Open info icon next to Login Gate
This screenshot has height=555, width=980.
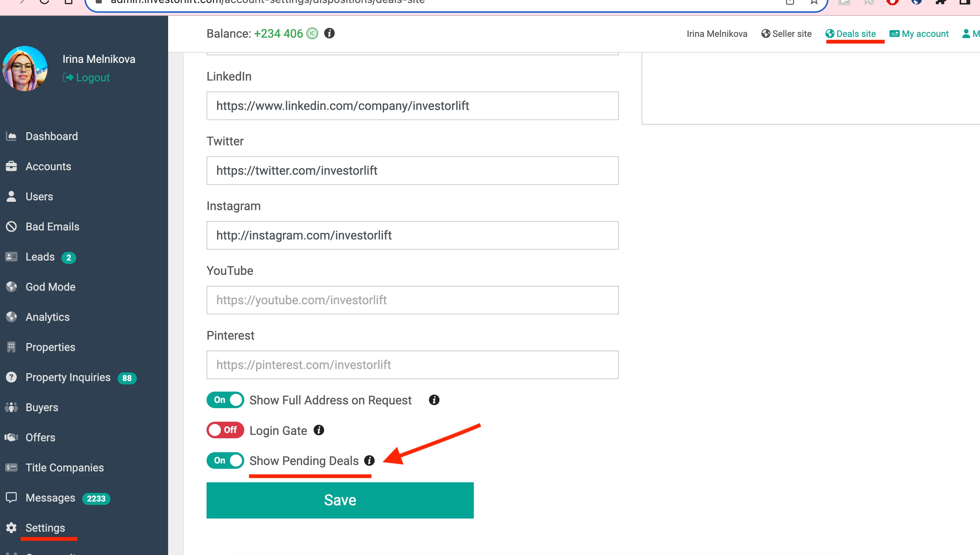click(x=319, y=430)
